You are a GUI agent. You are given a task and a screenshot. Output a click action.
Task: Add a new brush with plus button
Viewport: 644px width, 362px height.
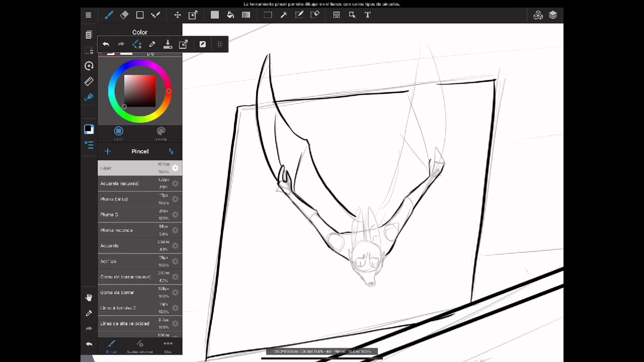pos(108,151)
